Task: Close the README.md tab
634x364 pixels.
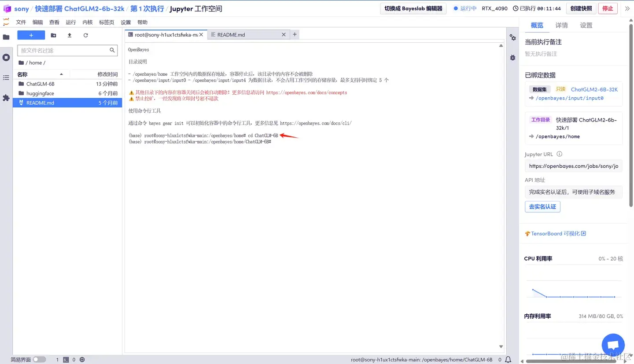Action: (x=284, y=34)
